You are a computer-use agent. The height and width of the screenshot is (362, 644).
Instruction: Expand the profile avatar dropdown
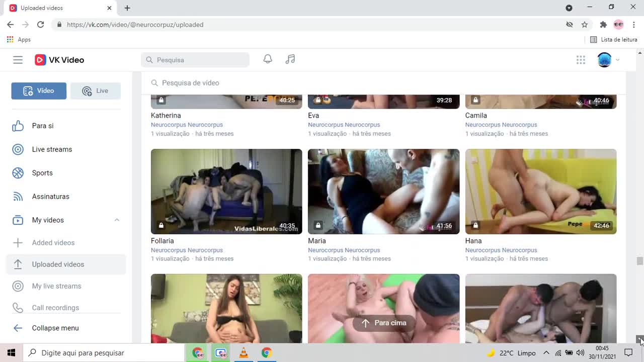(x=608, y=60)
